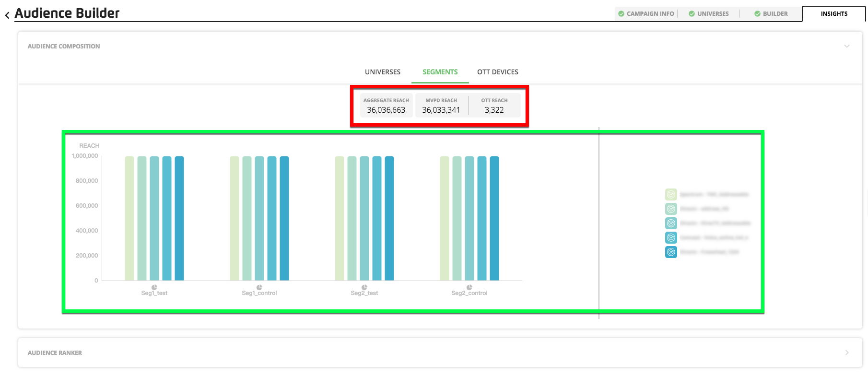Click the teal universe legend icon
The height and width of the screenshot is (377, 868).
[671, 223]
